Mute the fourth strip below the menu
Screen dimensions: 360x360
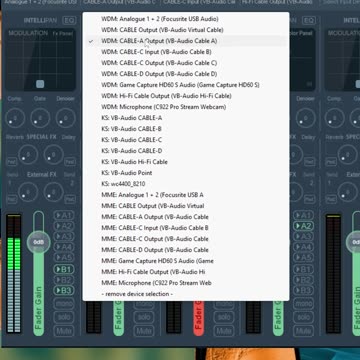tap(303, 331)
